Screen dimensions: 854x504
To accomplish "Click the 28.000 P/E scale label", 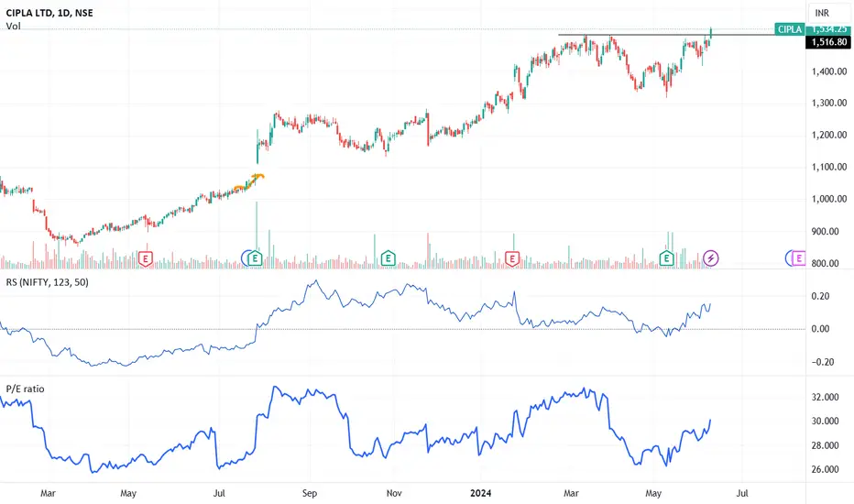I will 826,445.
